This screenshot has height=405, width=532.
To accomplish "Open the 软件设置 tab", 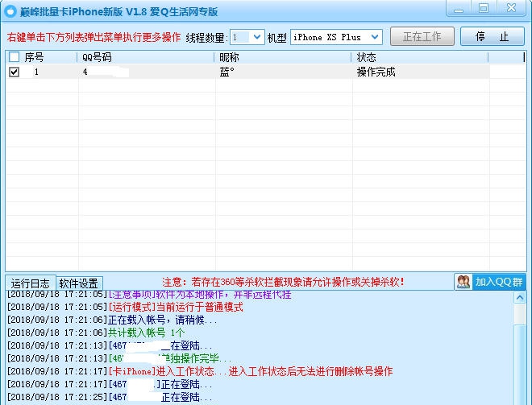I will [x=79, y=283].
